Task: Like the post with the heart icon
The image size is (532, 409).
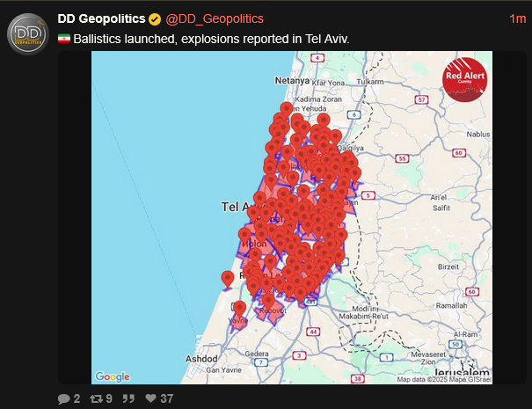Action: (150, 398)
